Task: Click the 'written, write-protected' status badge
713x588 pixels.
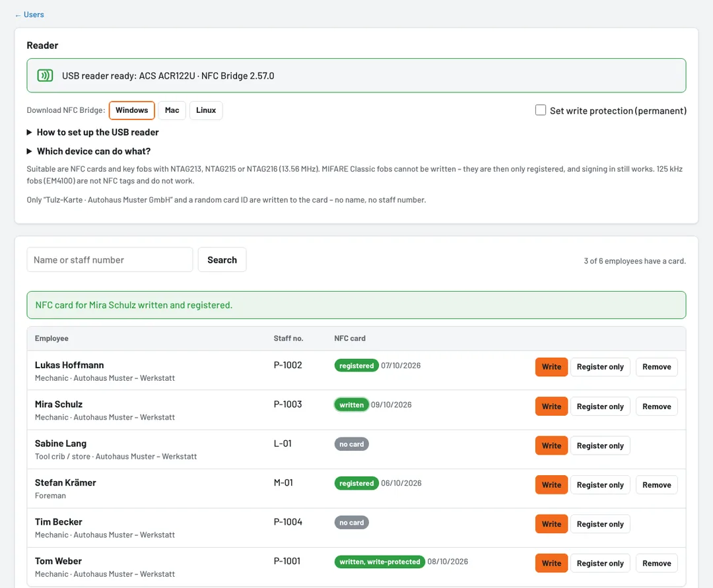Action: pos(380,562)
